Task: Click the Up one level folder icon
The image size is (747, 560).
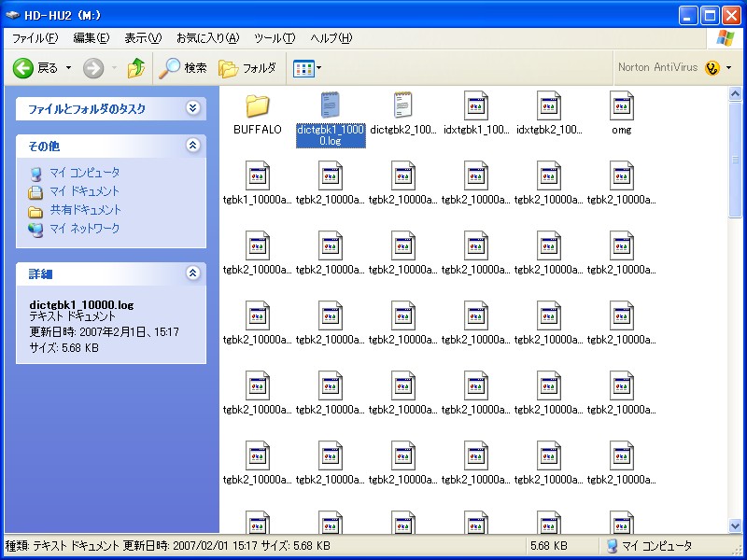Action: point(136,68)
